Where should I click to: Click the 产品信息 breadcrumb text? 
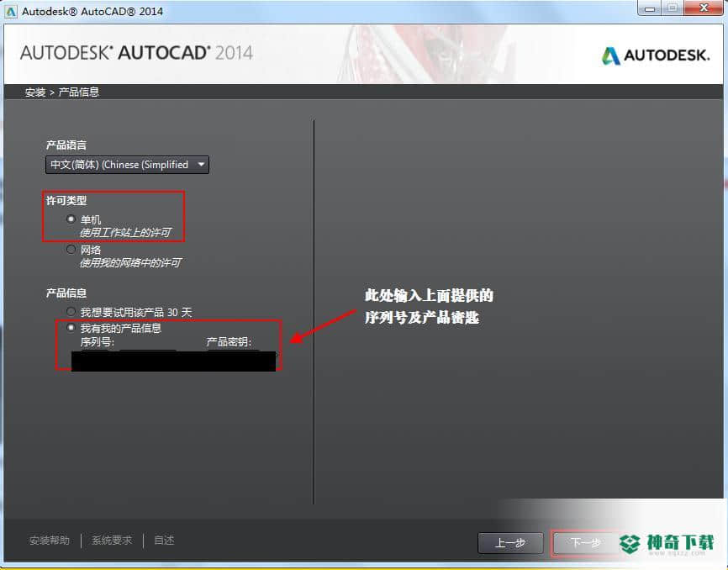coord(79,92)
